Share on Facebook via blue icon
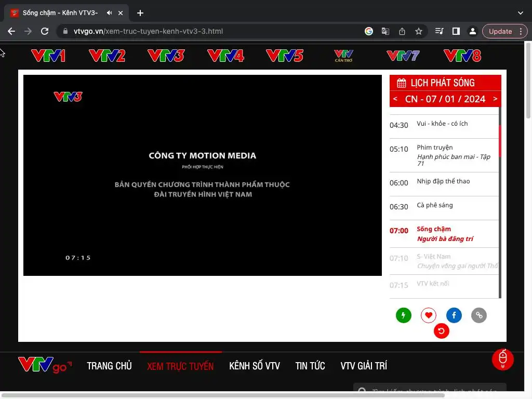The width and height of the screenshot is (532, 399). 454,315
